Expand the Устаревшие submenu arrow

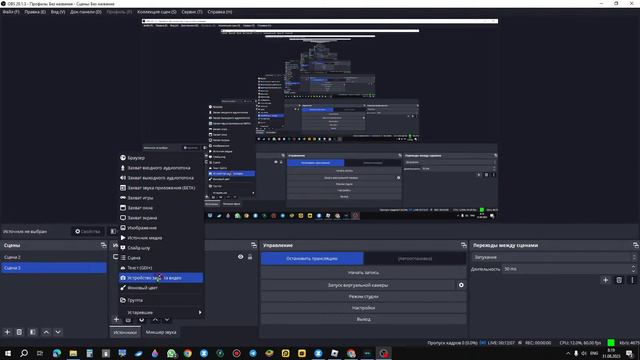tap(200, 312)
